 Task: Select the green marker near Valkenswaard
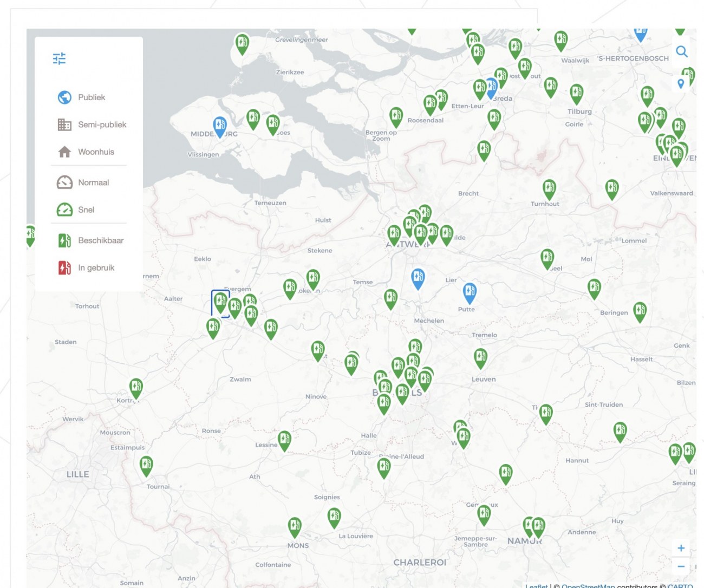(x=612, y=190)
